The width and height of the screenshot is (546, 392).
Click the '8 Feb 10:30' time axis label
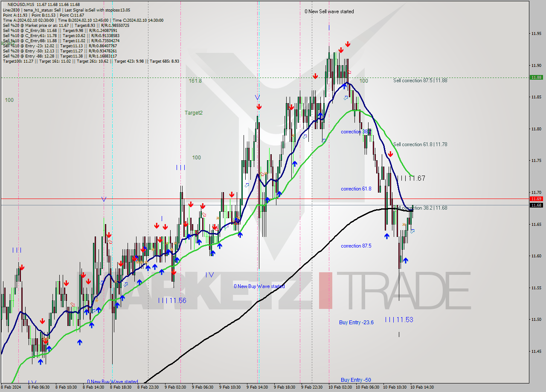tap(66, 387)
